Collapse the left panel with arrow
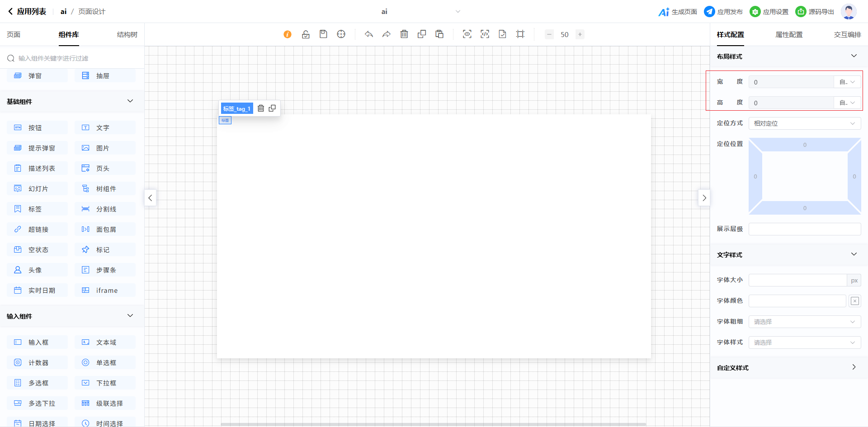Screen dimensions: 868x427 150,198
